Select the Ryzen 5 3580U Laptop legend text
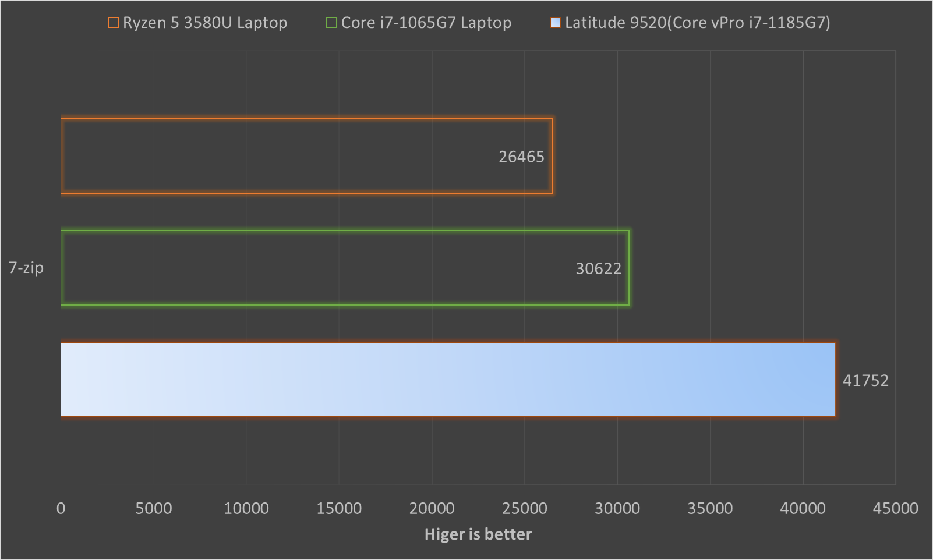 [203, 22]
